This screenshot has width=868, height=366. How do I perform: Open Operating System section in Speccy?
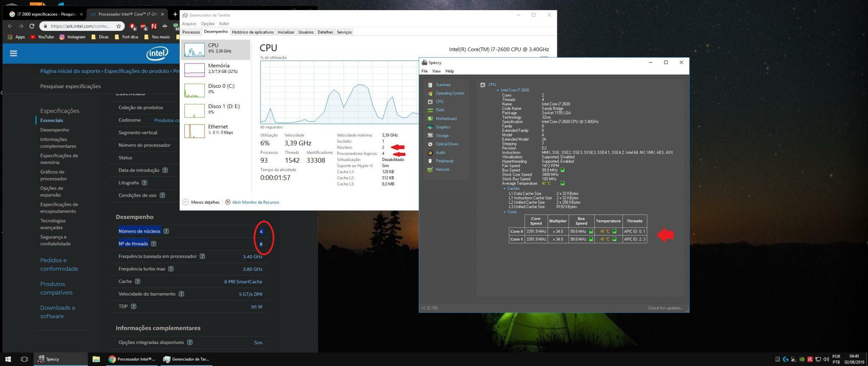[x=450, y=93]
